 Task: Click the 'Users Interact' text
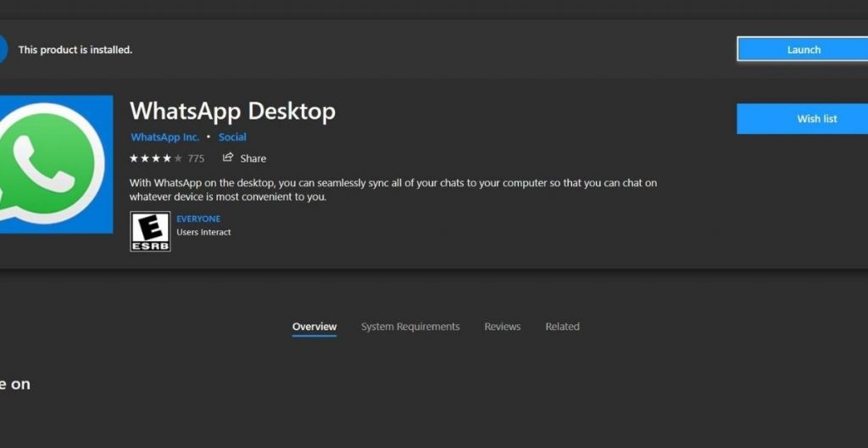coord(203,232)
